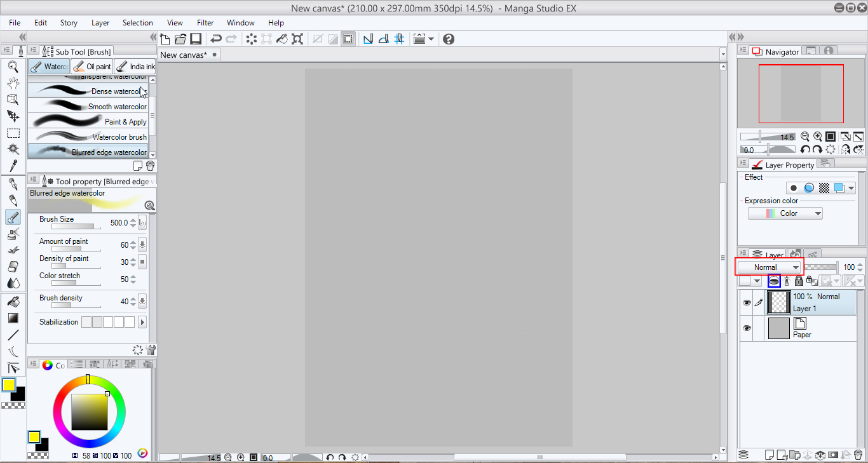868x463 pixels.
Task: Toggle Lock Transparent Pixels icon
Action: (811, 281)
